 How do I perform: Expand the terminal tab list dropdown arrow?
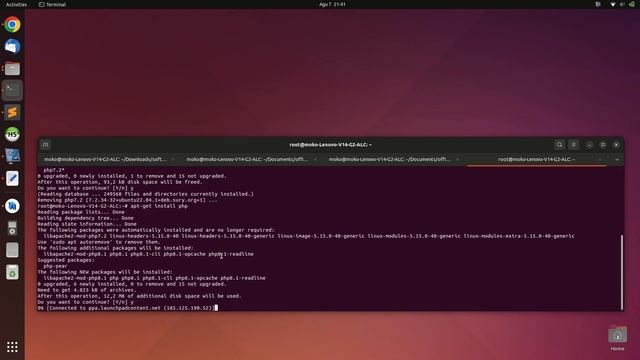[x=617, y=160]
